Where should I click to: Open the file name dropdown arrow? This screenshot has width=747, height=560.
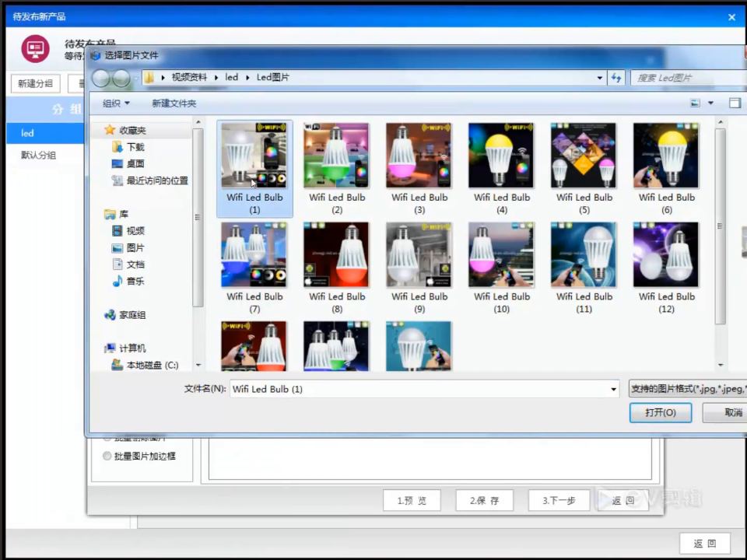point(614,389)
